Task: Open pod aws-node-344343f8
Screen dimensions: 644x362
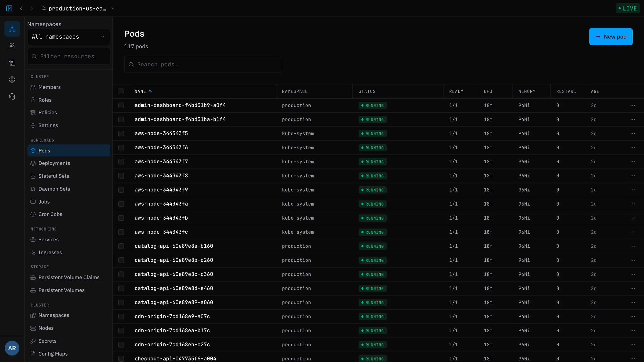Action: tap(161, 176)
